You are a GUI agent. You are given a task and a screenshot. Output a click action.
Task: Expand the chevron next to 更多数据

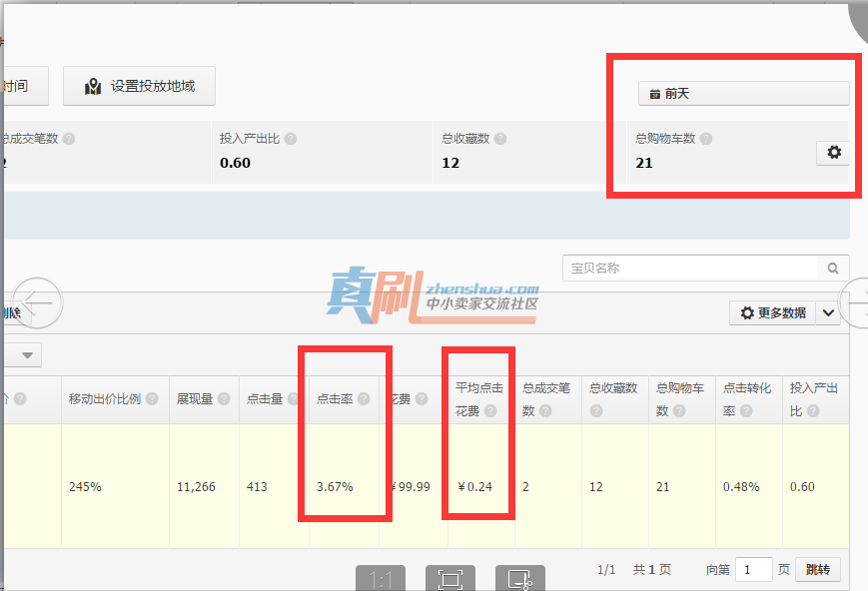[x=828, y=313]
